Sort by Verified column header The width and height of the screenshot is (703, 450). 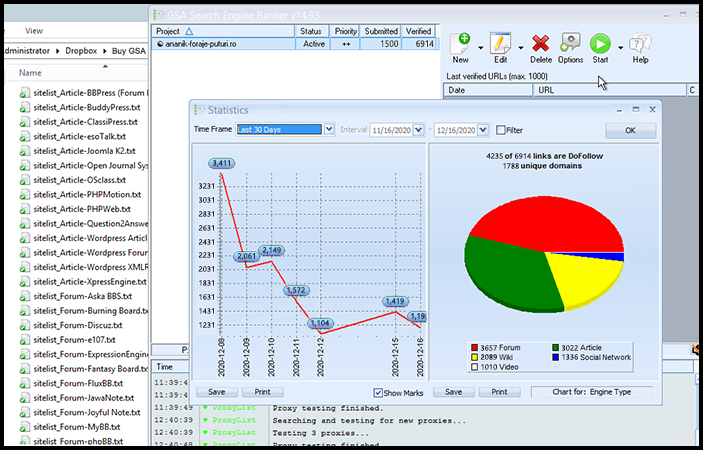(x=418, y=31)
